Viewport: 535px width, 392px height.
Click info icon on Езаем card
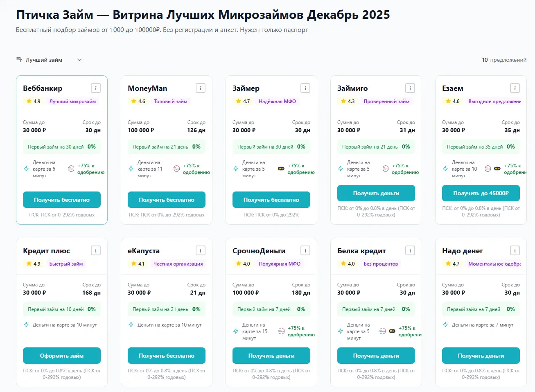coord(515,88)
